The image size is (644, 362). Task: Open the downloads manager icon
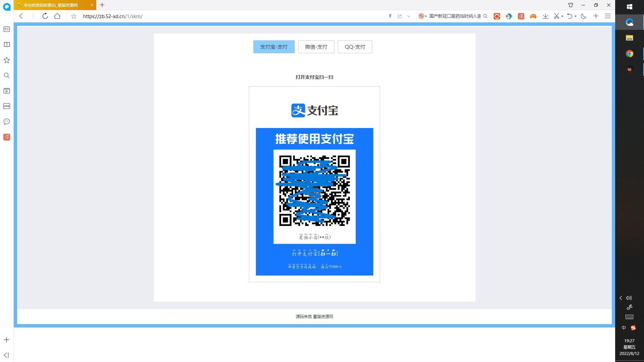[x=545, y=16]
